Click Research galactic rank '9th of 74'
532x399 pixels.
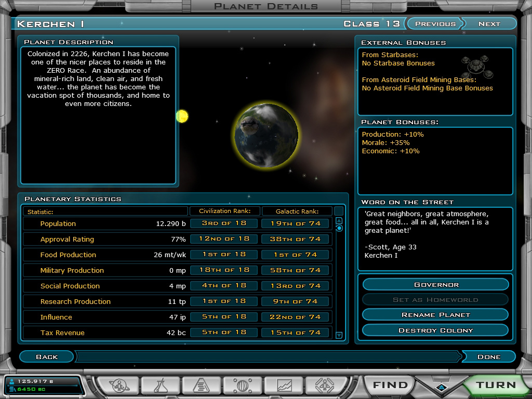(295, 302)
